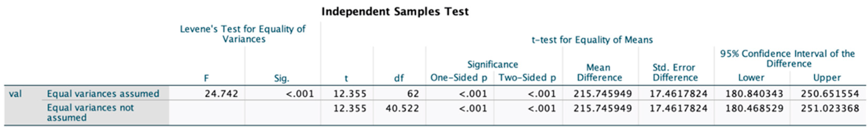Select the Upper bound 250.651554 cell
The width and height of the screenshot is (868, 129).
pyautogui.click(x=830, y=93)
